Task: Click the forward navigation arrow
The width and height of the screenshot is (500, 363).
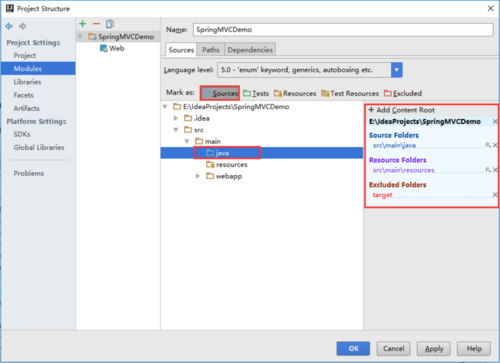Action: (x=22, y=26)
